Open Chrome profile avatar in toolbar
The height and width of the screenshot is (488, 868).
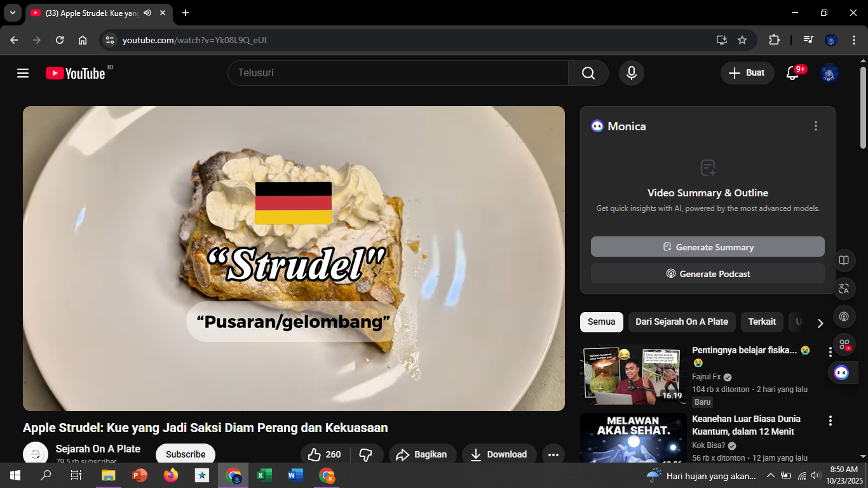(831, 40)
